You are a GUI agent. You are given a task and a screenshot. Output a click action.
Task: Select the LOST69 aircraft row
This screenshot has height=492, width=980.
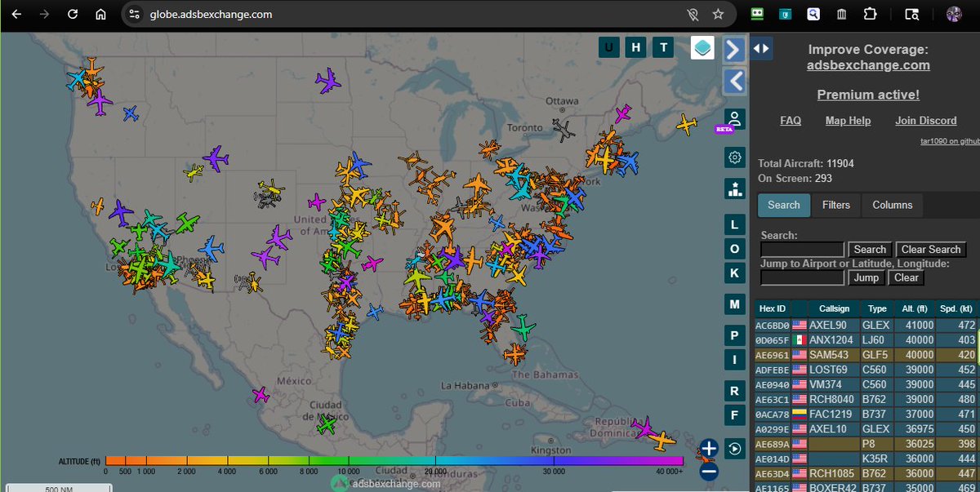866,370
